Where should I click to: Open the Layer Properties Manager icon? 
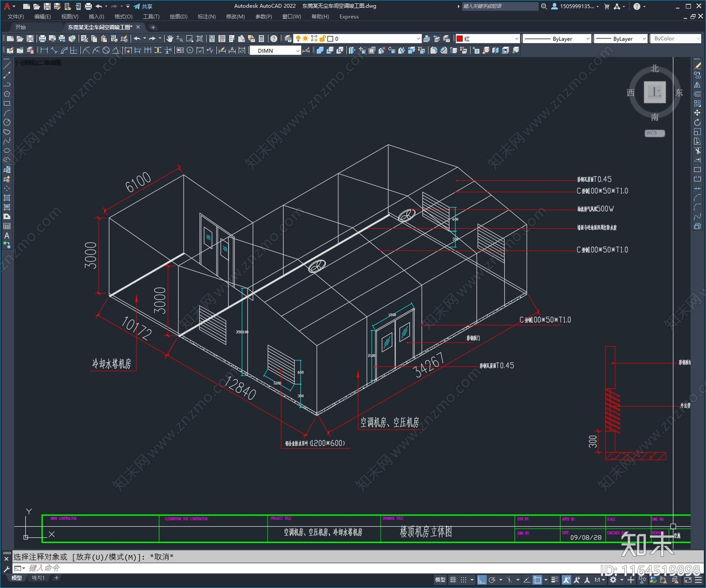point(288,39)
